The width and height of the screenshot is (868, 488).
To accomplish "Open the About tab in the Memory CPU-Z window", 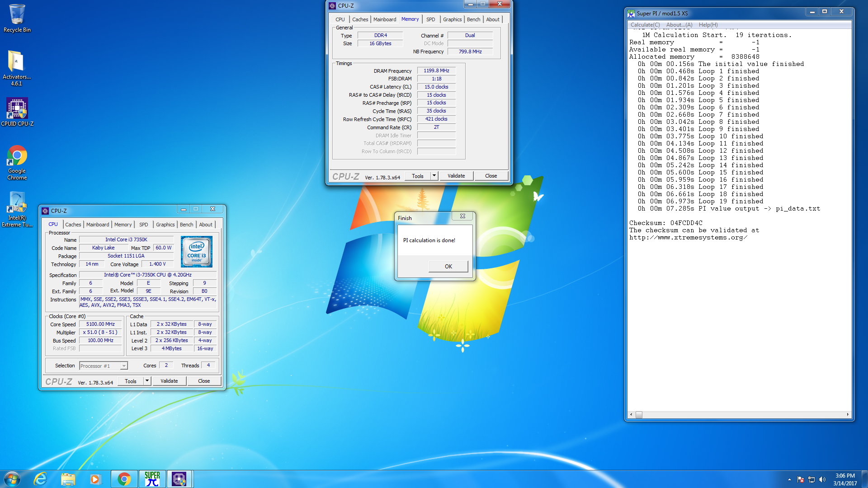I will pyautogui.click(x=493, y=19).
